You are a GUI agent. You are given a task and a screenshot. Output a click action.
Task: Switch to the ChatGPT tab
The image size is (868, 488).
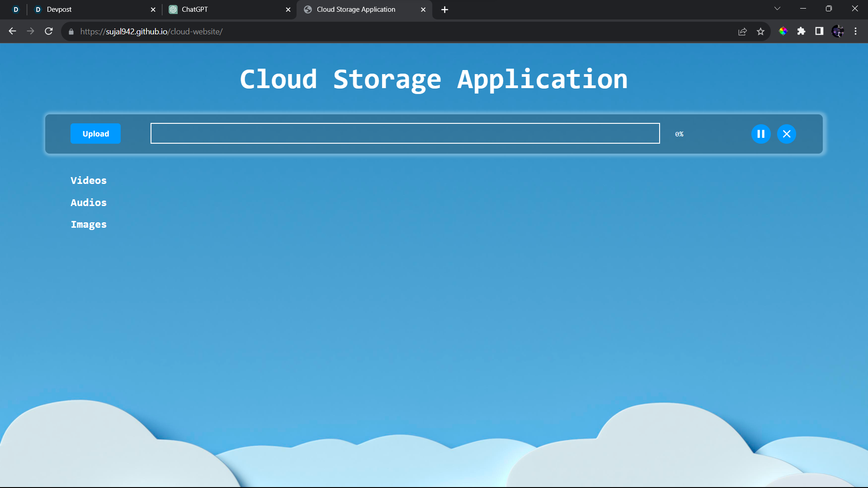(x=226, y=9)
